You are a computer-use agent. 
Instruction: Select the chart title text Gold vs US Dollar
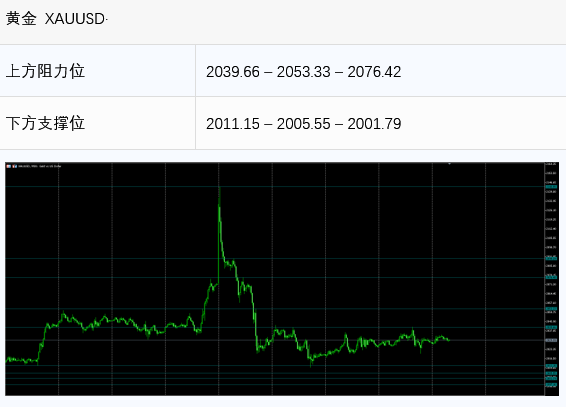50,166
